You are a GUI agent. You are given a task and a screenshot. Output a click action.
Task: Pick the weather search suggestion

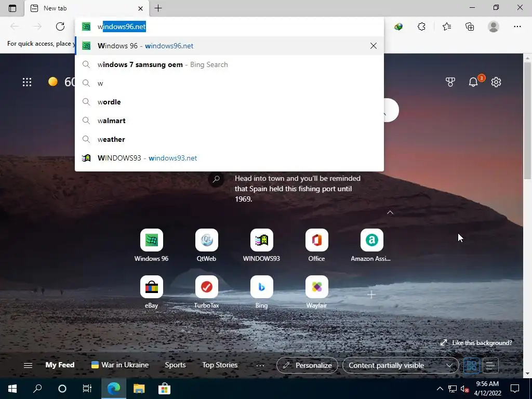(x=229, y=139)
